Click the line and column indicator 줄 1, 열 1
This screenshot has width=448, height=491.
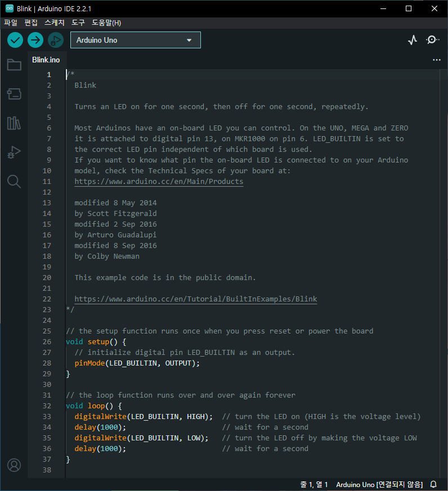pos(314,484)
